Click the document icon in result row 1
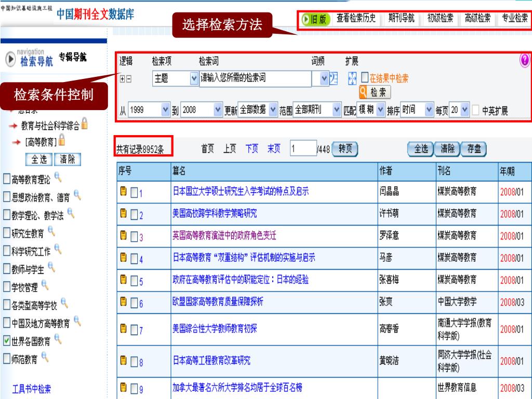 (x=124, y=191)
